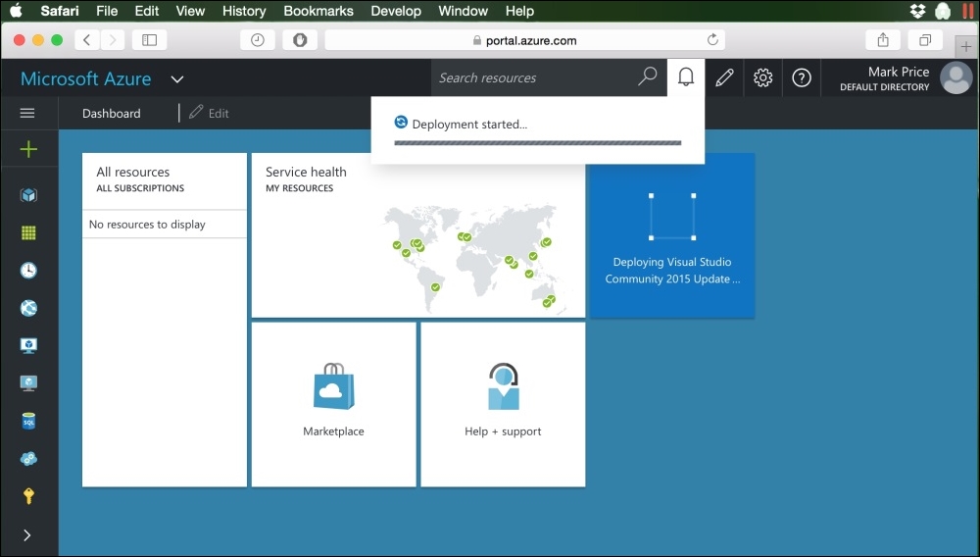Click Safari history clock button

tap(258, 40)
